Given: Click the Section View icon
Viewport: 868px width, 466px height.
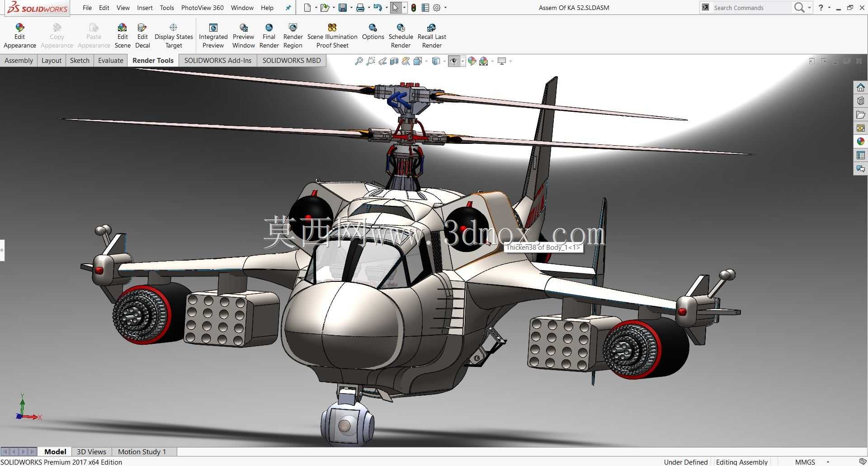Looking at the screenshot, I should point(394,61).
